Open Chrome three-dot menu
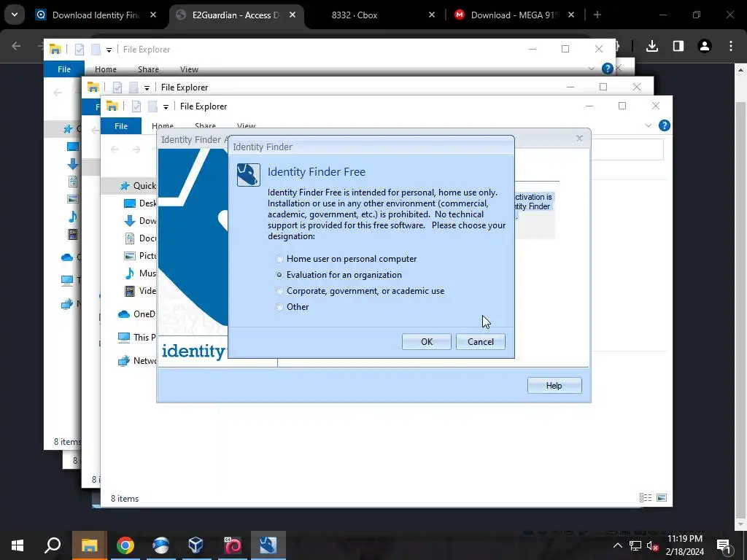747x560 pixels. (730, 46)
